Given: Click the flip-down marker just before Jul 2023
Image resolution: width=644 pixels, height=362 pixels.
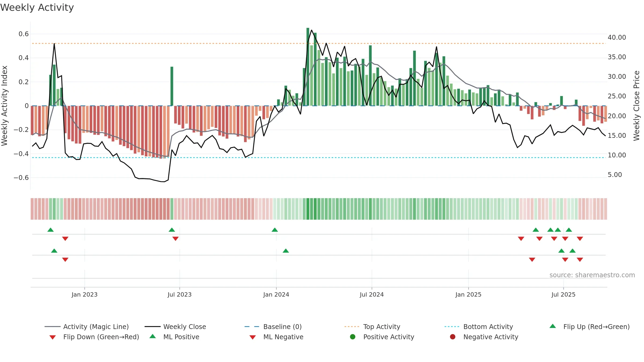Looking at the screenshot, I should [x=175, y=239].
